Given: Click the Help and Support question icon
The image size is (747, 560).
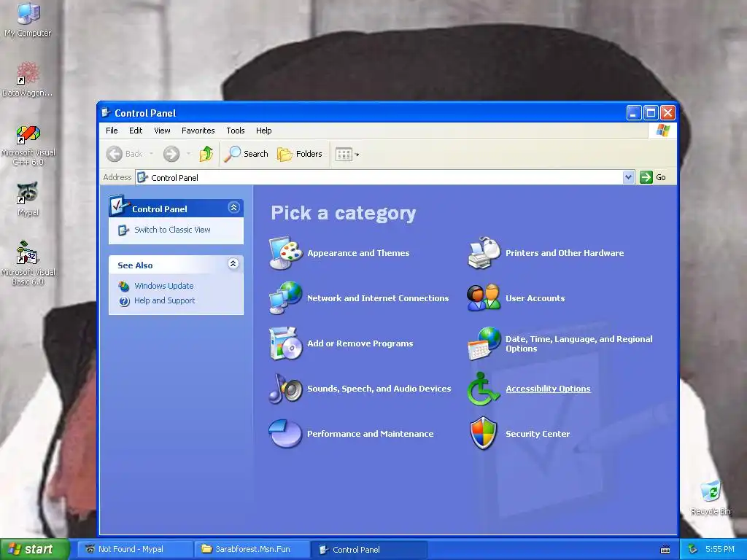Looking at the screenshot, I should point(124,301).
